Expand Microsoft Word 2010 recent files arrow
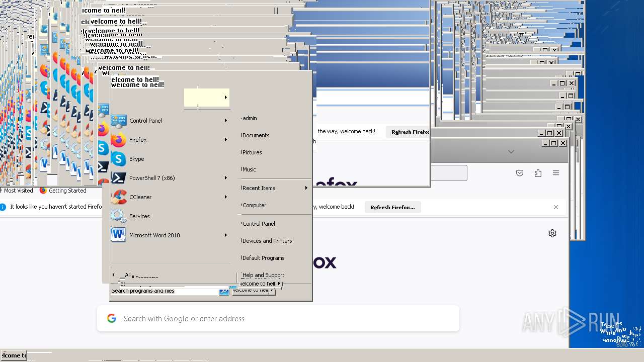The image size is (644, 362). tap(226, 235)
